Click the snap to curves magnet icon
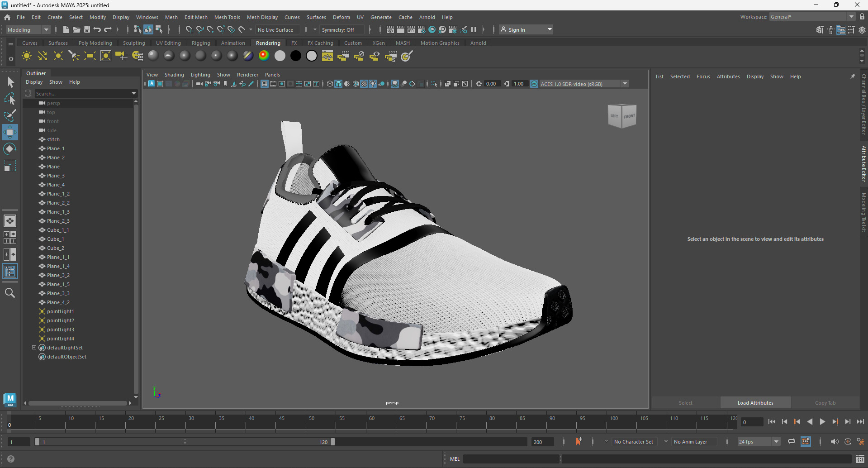The height and width of the screenshot is (468, 868). tap(200, 29)
